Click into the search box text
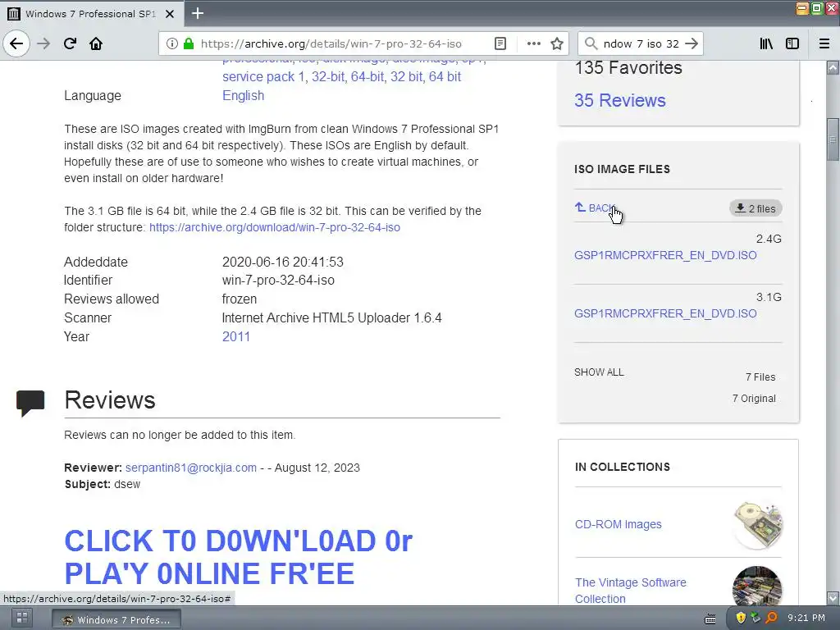The width and height of the screenshot is (840, 630). click(x=641, y=43)
